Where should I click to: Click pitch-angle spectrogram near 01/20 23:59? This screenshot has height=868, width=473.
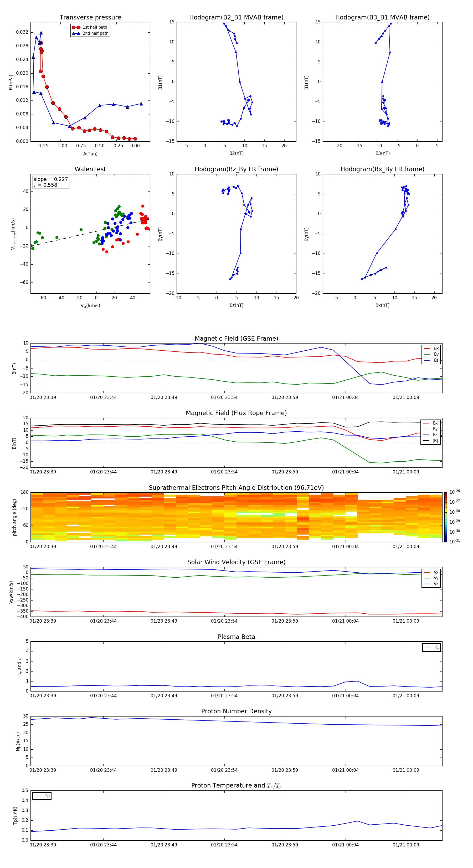(285, 517)
